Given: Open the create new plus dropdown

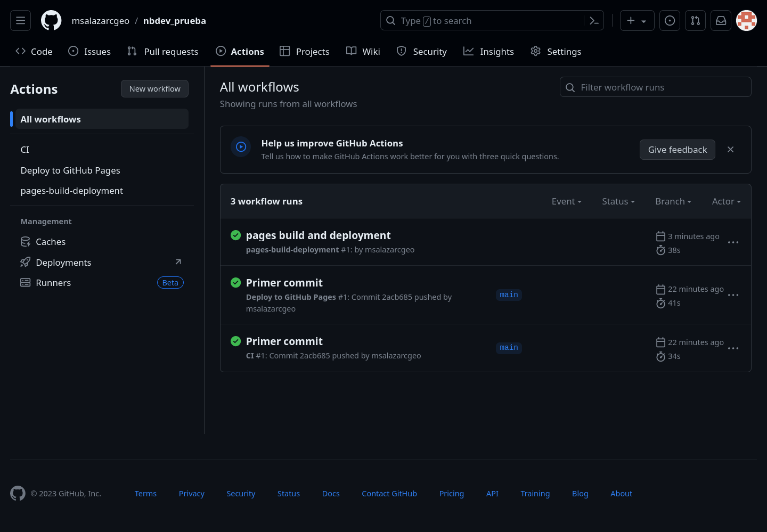Looking at the screenshot, I should pyautogui.click(x=637, y=21).
